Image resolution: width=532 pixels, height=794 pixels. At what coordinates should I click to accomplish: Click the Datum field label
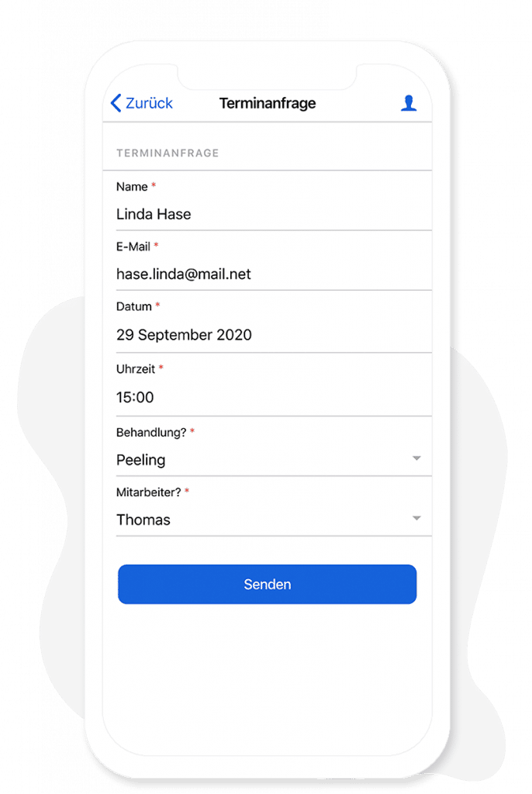pos(133,306)
